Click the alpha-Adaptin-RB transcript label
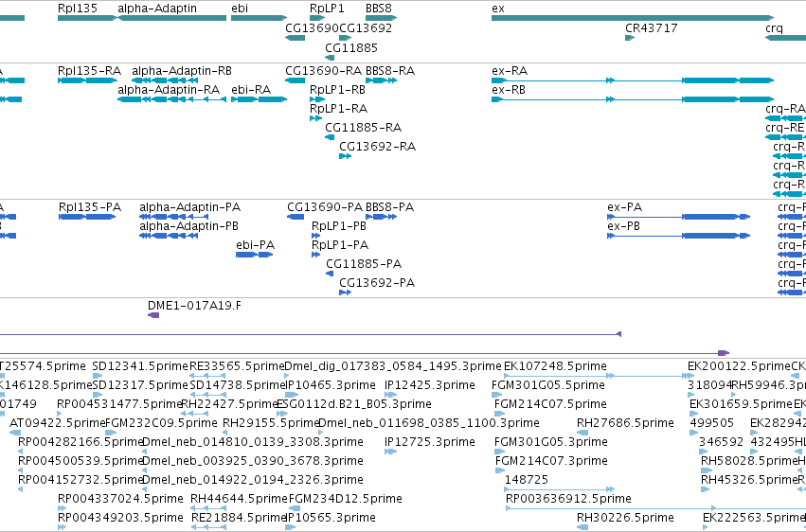Viewport: 806px width, 532px height. click(182, 71)
